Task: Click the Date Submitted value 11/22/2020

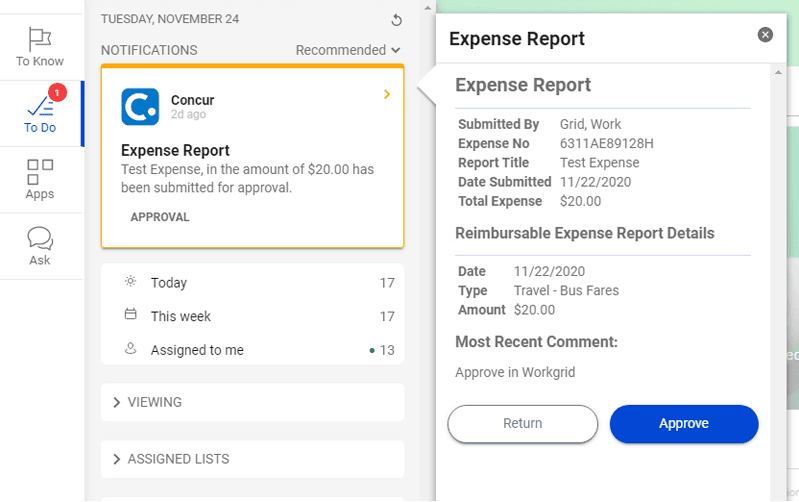Action: 595,182
